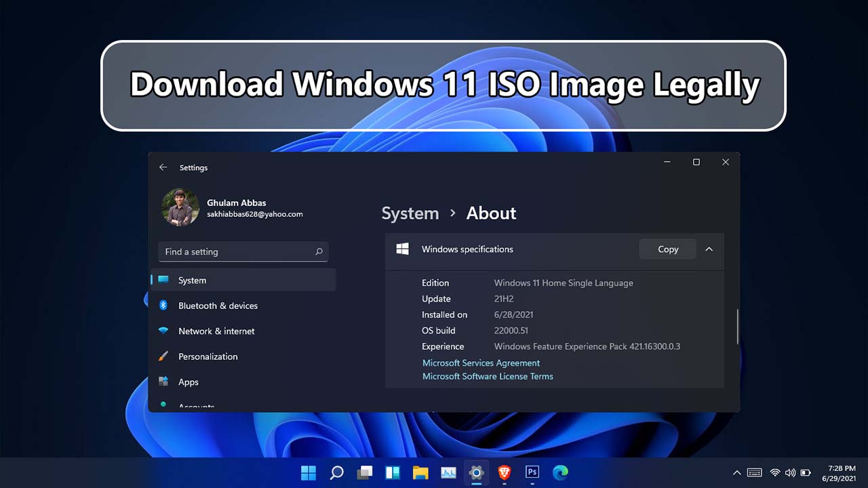Open File Explorer from the taskbar
This screenshot has height=488, width=868.
[x=420, y=472]
